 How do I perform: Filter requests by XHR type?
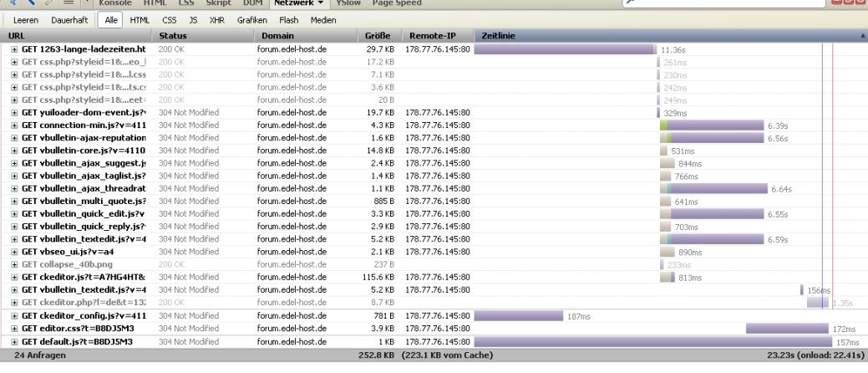(x=216, y=19)
